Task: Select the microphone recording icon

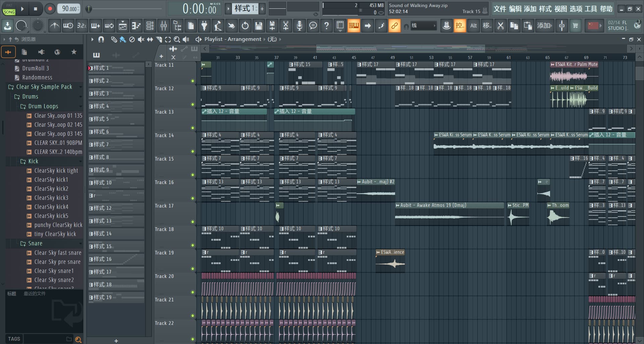Action: coord(300,25)
